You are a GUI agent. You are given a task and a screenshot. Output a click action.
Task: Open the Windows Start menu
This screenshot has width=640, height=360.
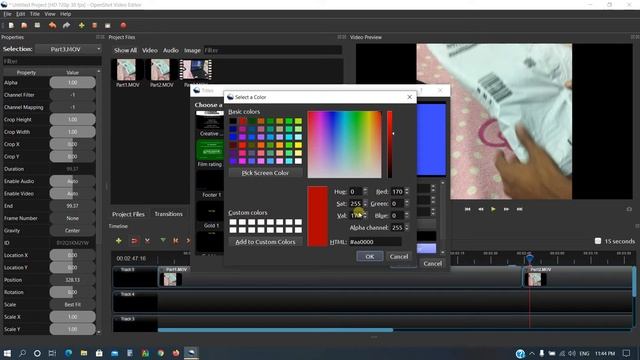point(7,353)
